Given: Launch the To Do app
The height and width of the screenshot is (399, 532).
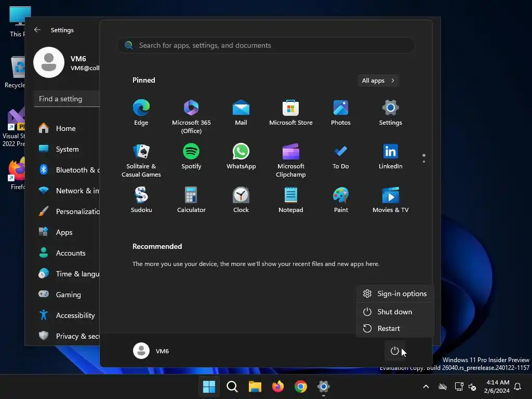Looking at the screenshot, I should click(x=341, y=156).
